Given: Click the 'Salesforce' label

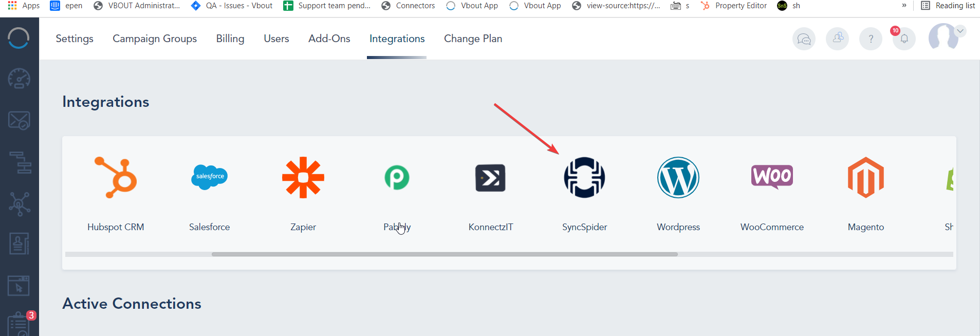Looking at the screenshot, I should point(209,227).
